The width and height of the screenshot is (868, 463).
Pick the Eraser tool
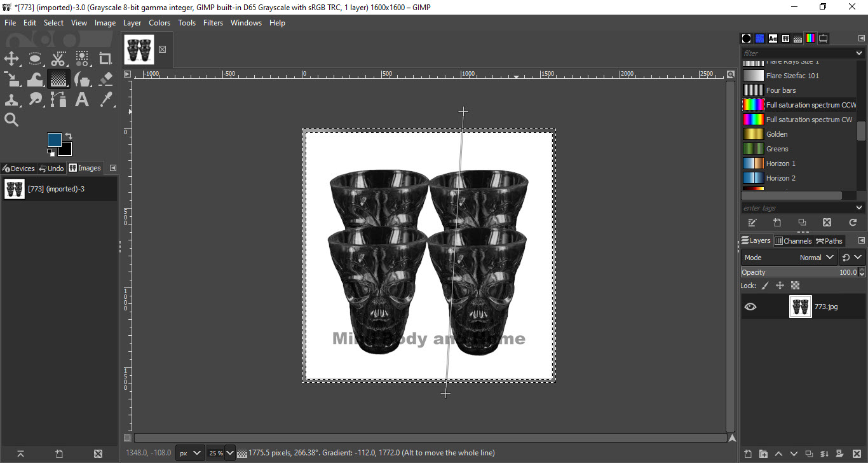tap(105, 79)
